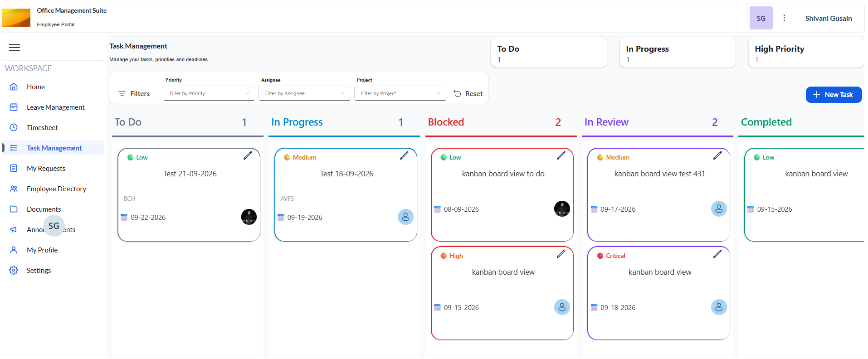Click the 09-15-2026 date on High priority card
The width and height of the screenshot is (868, 359).
[x=461, y=308]
